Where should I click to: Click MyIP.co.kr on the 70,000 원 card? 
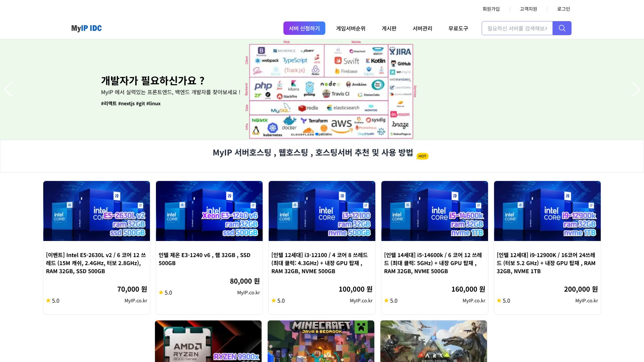[x=136, y=301]
